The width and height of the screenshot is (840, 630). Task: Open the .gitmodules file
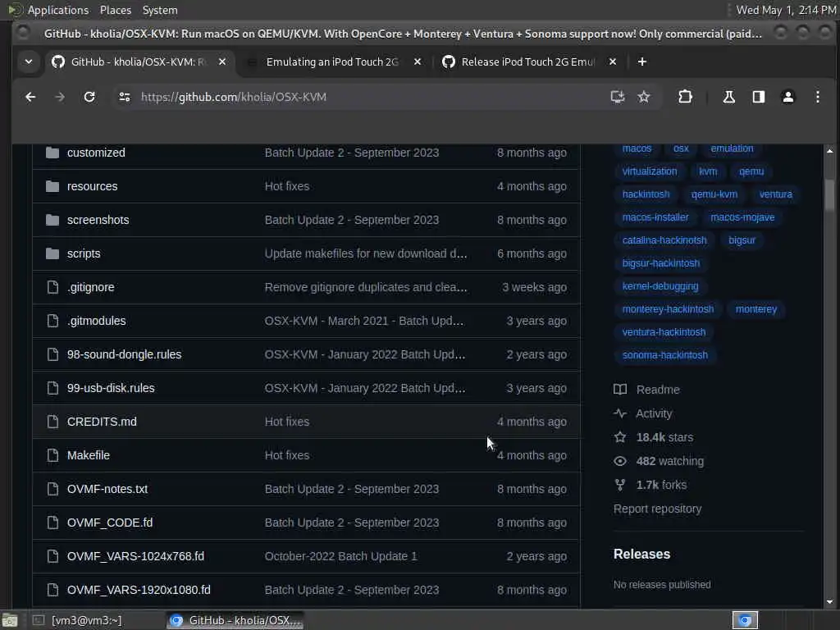[x=97, y=321]
